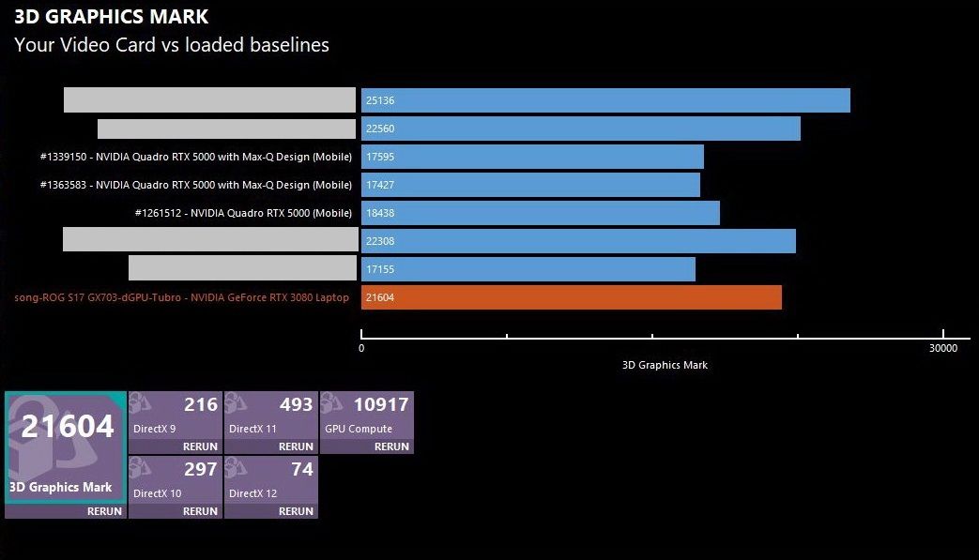Click baseline label #1339150 Quadro RTX 5000 Max-Q

coord(196,157)
